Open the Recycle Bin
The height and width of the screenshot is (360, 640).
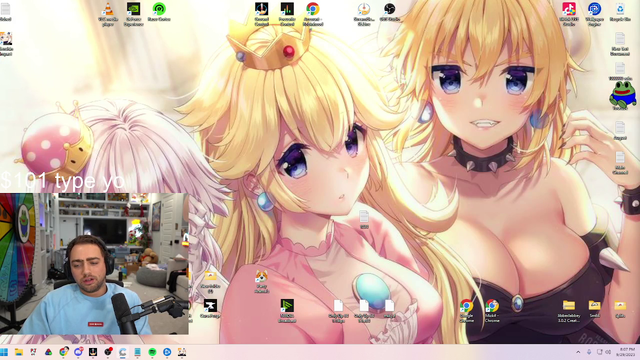click(x=620, y=11)
